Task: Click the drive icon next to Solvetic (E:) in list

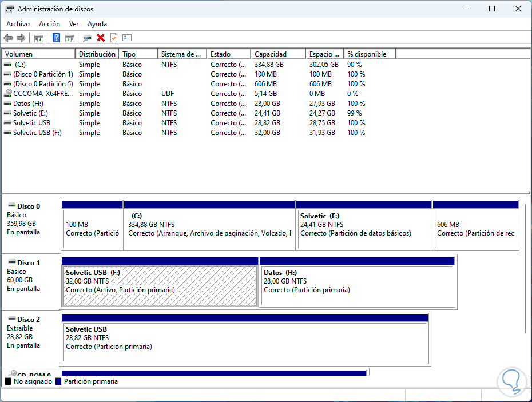Action: pos(7,113)
